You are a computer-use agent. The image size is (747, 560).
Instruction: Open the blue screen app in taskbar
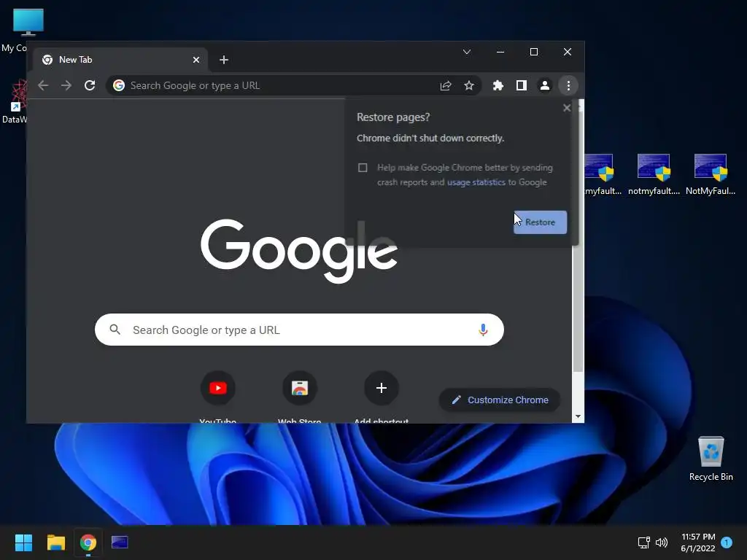click(120, 542)
